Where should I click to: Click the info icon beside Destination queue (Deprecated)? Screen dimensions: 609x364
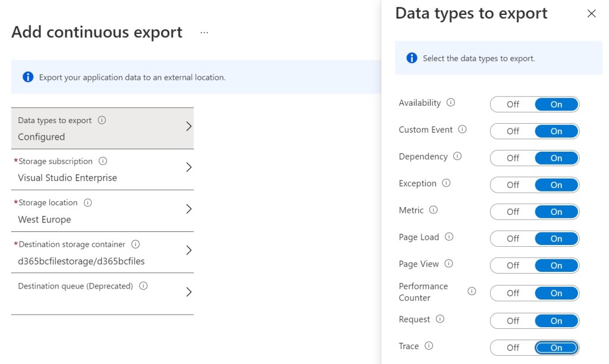(x=142, y=285)
